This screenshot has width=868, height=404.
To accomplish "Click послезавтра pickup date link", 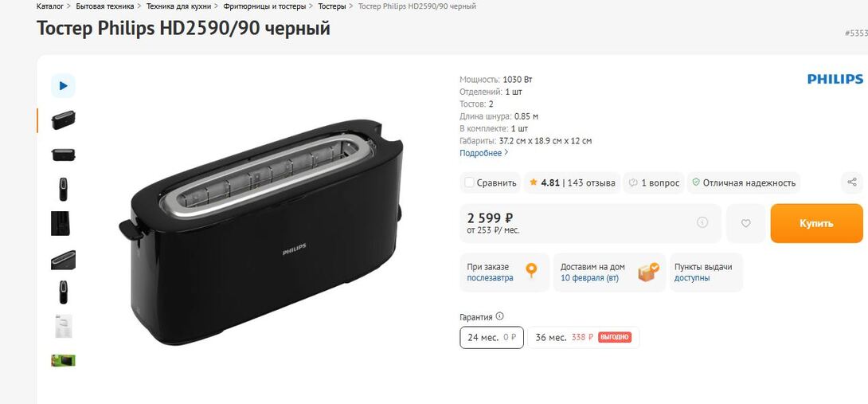I will (x=490, y=278).
